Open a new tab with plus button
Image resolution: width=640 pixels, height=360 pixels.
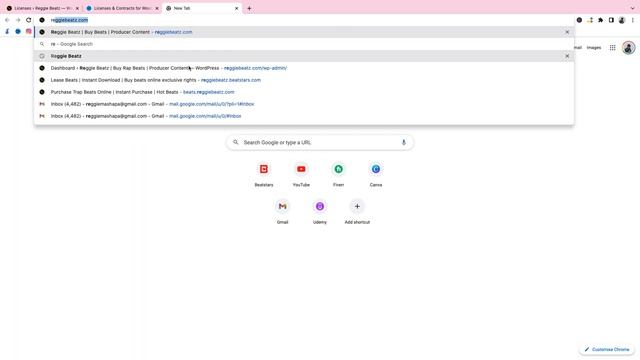tap(249, 8)
